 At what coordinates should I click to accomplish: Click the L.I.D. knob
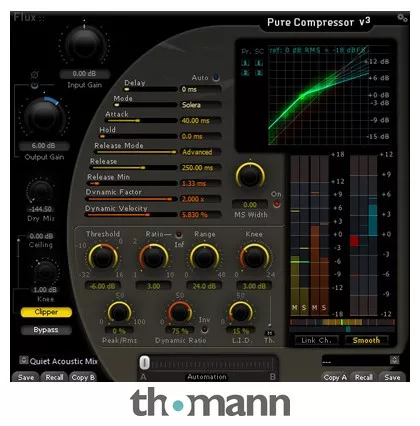pyautogui.click(x=240, y=313)
